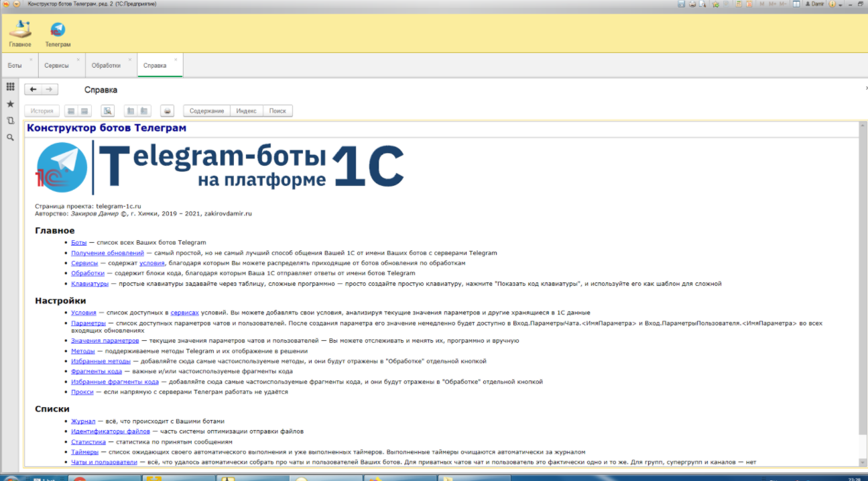Open the Главное section
This screenshot has width=868, height=481.
19,34
